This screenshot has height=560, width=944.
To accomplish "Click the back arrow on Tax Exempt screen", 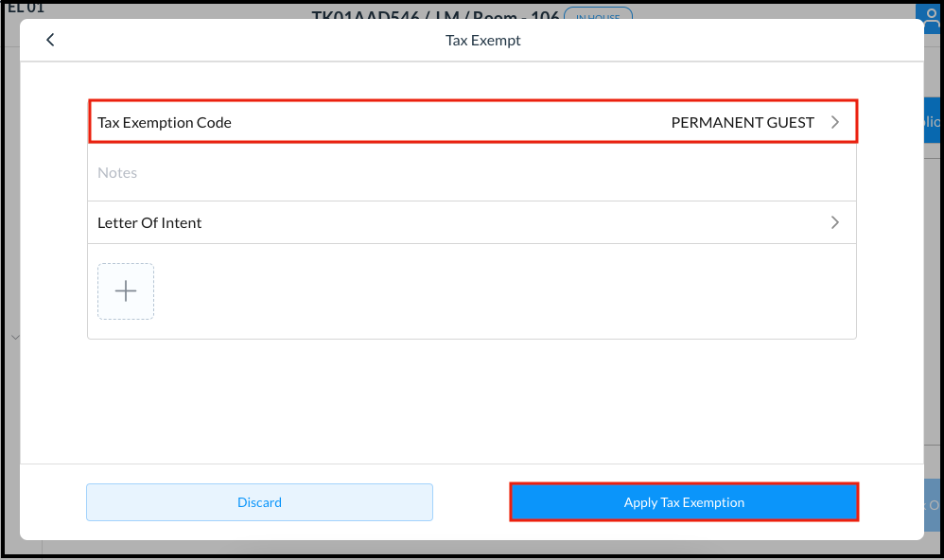I will pyautogui.click(x=50, y=40).
